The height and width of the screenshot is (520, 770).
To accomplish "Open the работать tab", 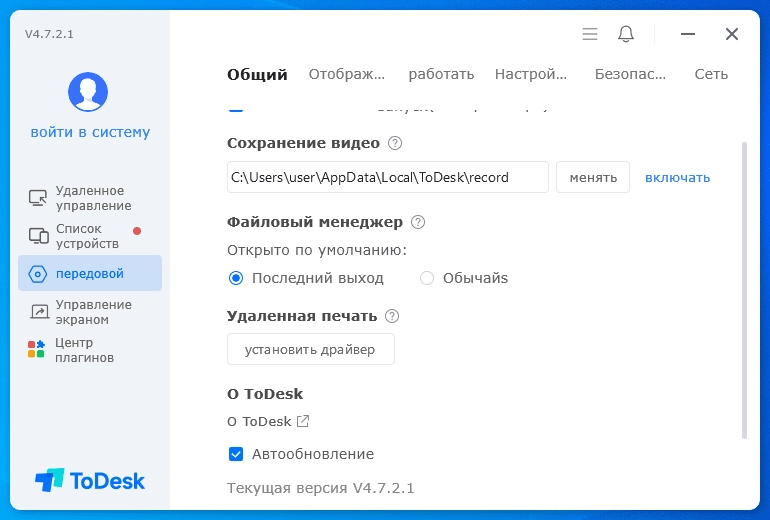I will (441, 74).
